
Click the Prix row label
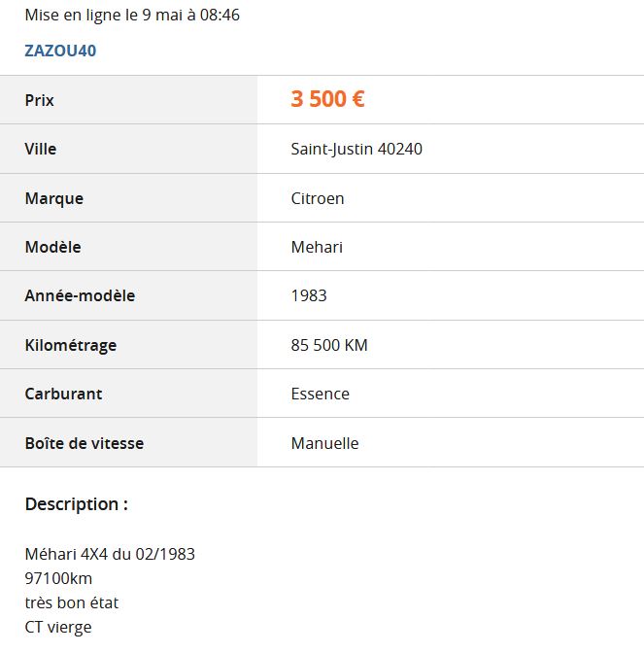pyautogui.click(x=39, y=100)
